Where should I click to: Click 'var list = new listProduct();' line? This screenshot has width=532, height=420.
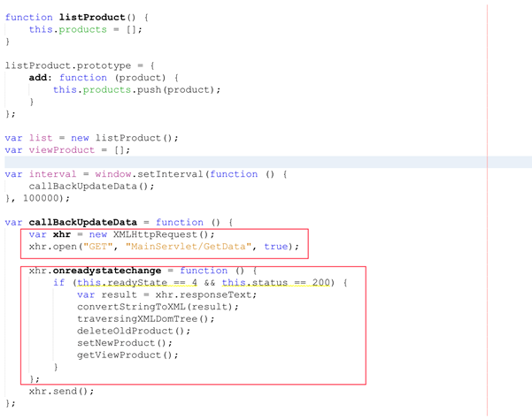pyautogui.click(x=91, y=138)
